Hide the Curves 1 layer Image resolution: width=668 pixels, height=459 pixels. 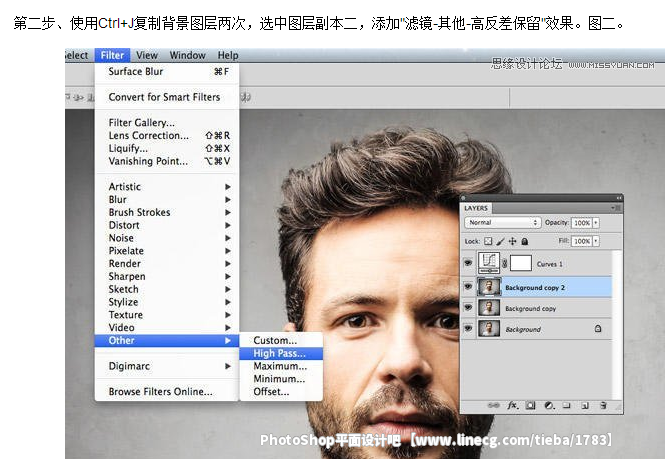(x=468, y=263)
